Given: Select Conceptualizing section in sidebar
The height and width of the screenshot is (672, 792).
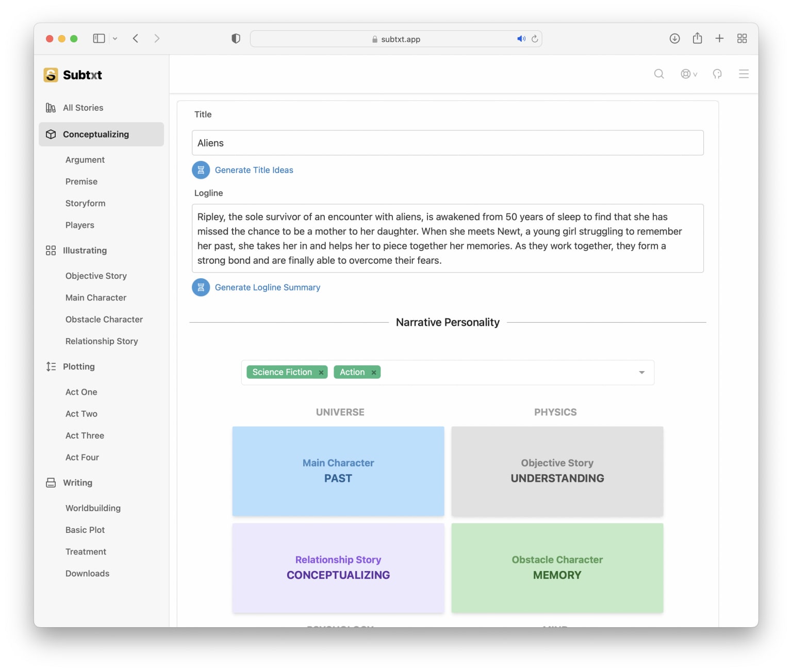Looking at the screenshot, I should pyautogui.click(x=101, y=135).
